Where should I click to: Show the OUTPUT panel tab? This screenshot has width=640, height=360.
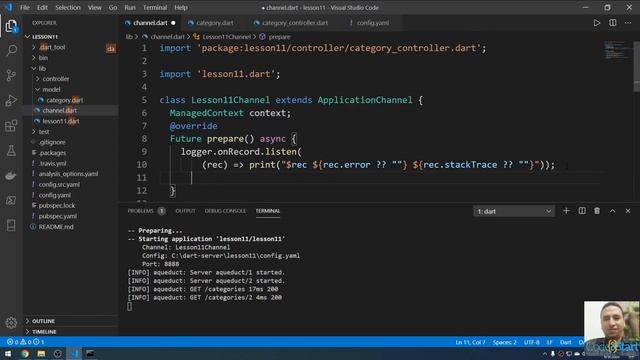[185, 211]
